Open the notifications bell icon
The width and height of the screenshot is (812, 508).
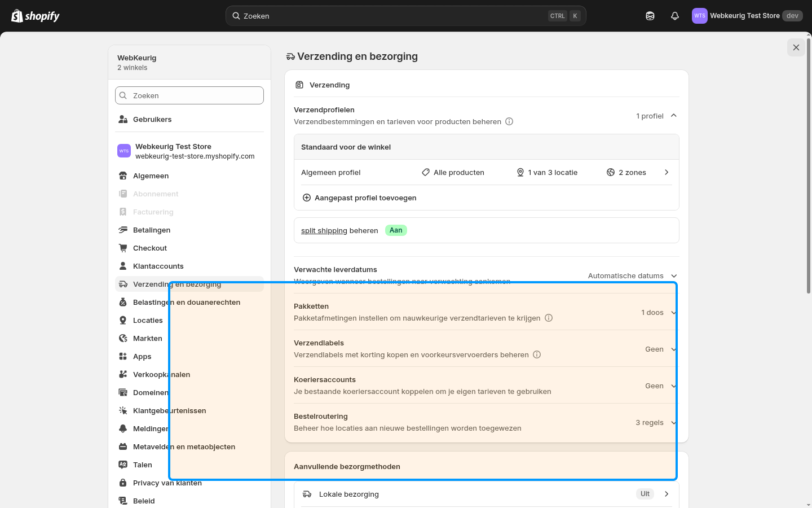coord(675,16)
